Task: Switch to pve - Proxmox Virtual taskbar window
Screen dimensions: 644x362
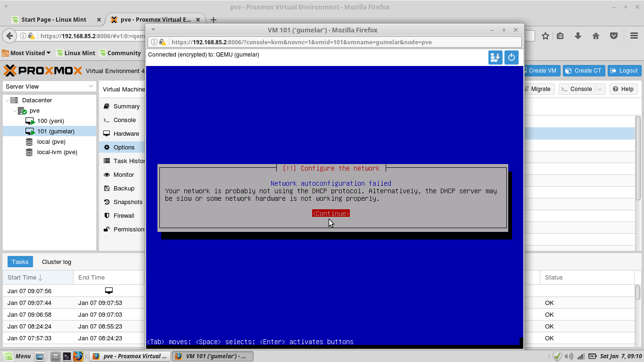Action: pos(130,356)
